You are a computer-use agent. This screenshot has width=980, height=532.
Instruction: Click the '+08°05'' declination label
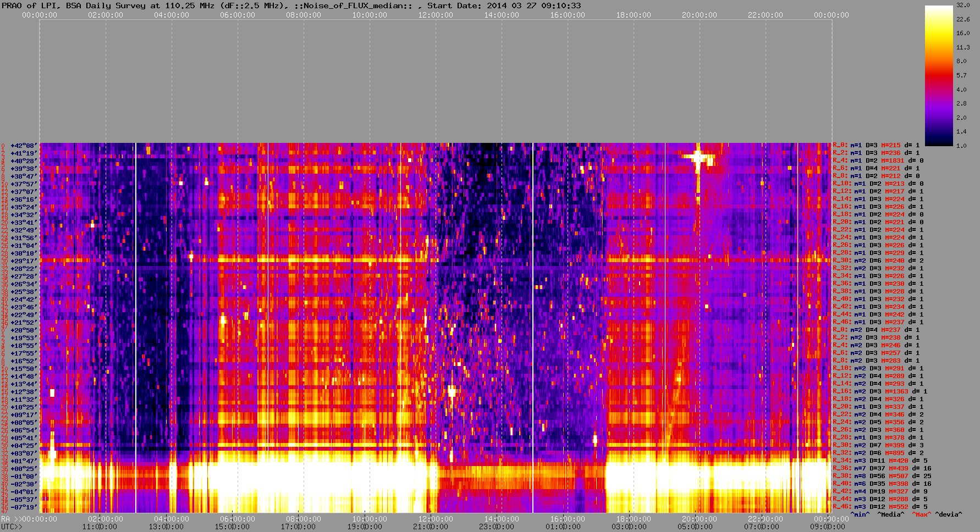click(24, 423)
